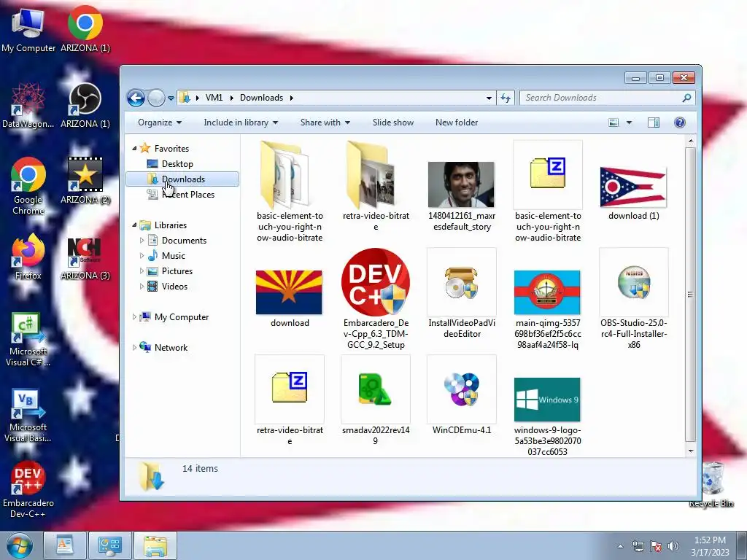This screenshot has height=560, width=747.
Task: Click the file list vertical scrollbar
Action: pyautogui.click(x=690, y=295)
